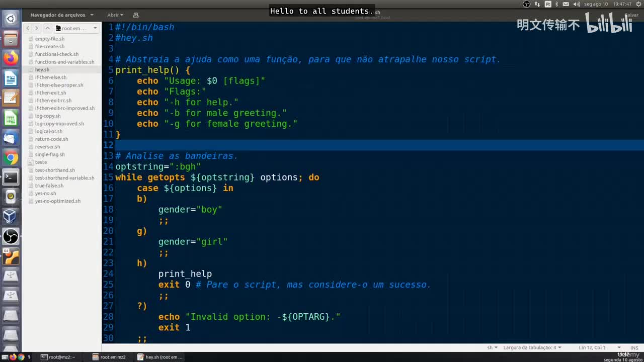
Task: Select if-then-exit-rc-improved.sh in file list
Action: point(65,108)
